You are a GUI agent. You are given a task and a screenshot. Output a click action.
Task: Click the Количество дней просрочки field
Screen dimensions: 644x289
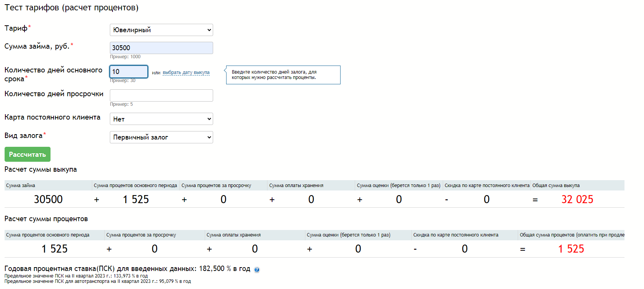(x=161, y=95)
